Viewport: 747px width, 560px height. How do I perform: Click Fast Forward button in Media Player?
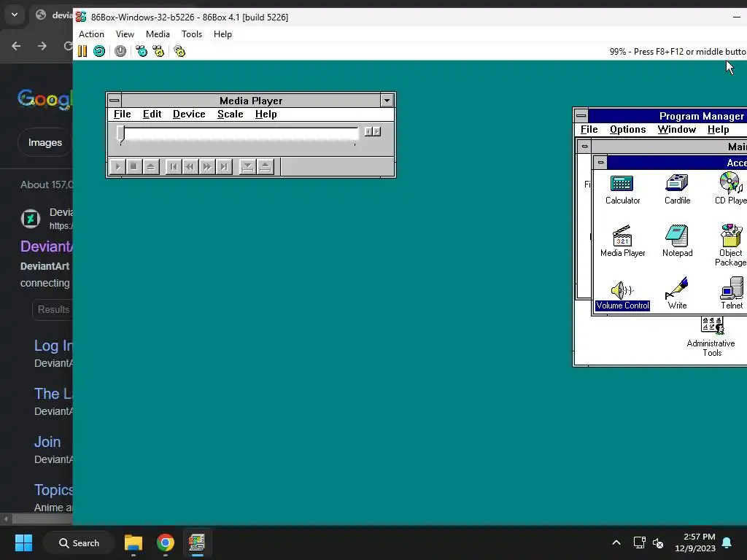click(x=207, y=167)
